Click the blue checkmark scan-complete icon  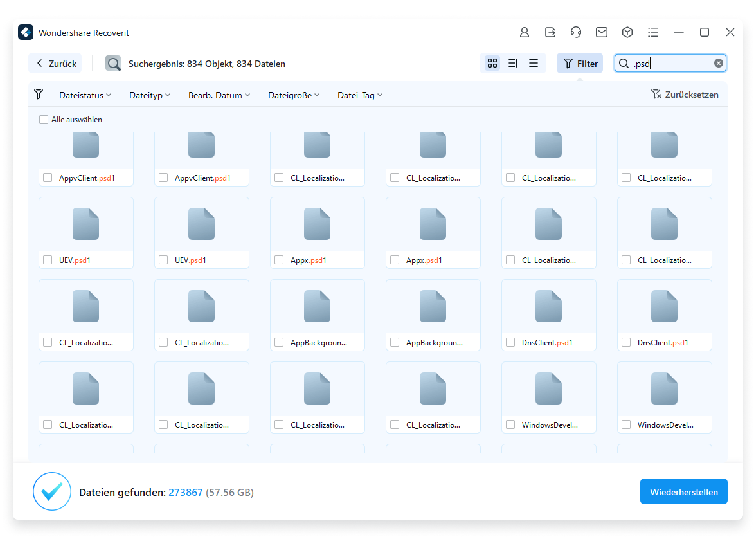[52, 491]
